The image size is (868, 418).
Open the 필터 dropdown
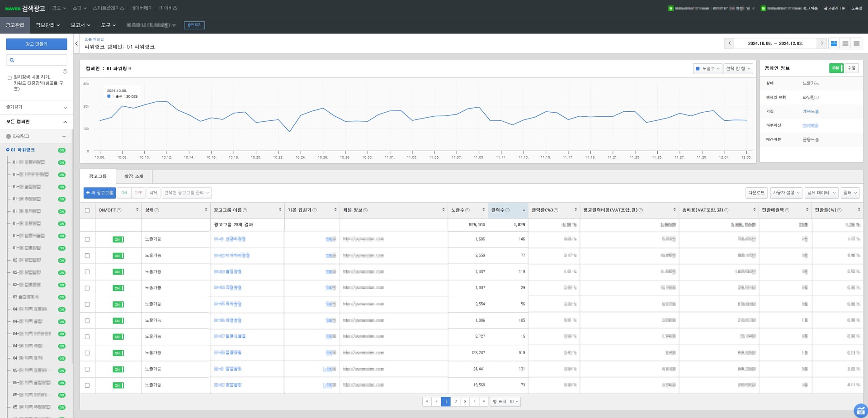[850, 193]
